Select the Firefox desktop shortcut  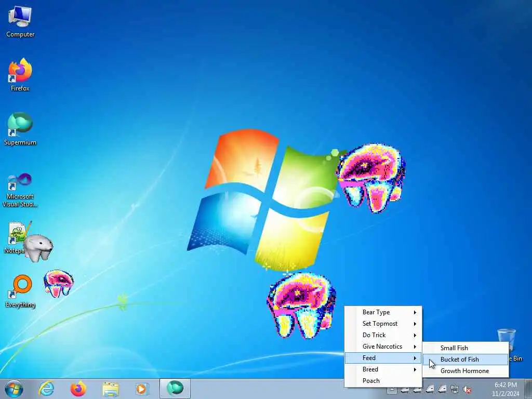pos(20,75)
